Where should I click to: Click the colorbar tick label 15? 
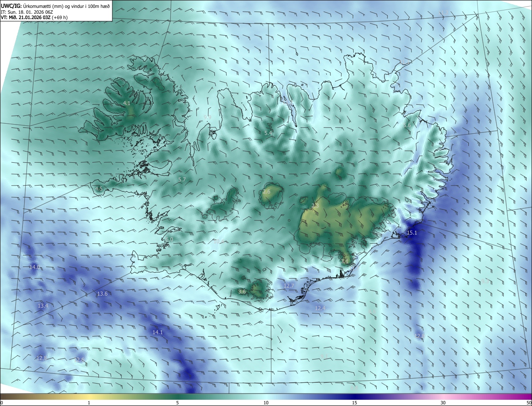[355, 403]
